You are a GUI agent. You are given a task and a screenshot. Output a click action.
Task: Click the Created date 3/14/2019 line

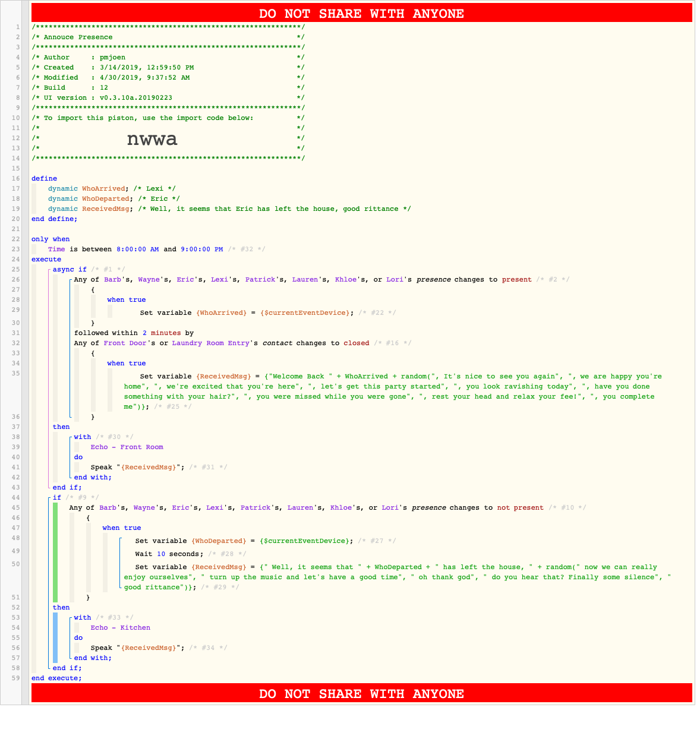click(x=168, y=67)
